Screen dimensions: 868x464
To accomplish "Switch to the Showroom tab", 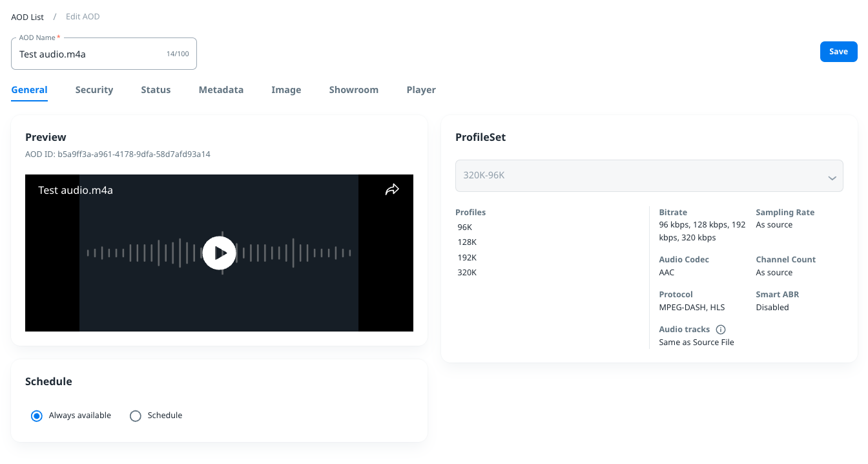I will tap(353, 90).
